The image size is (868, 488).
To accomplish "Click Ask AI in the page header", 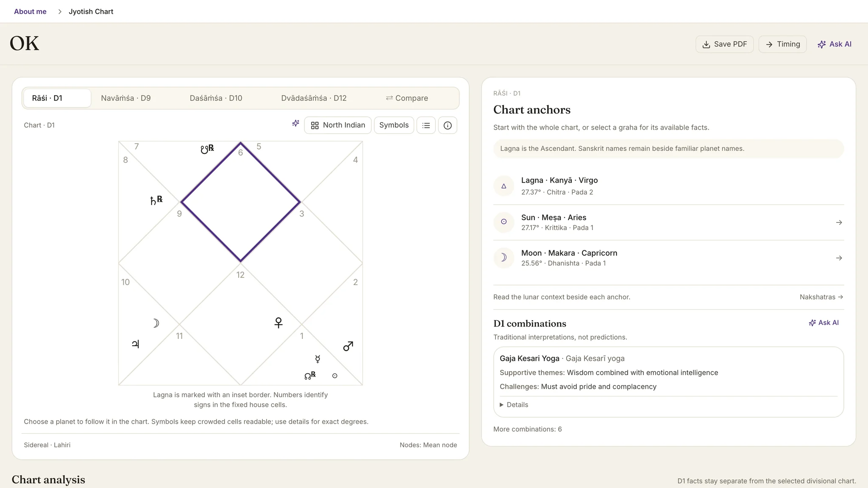I will click(x=834, y=44).
